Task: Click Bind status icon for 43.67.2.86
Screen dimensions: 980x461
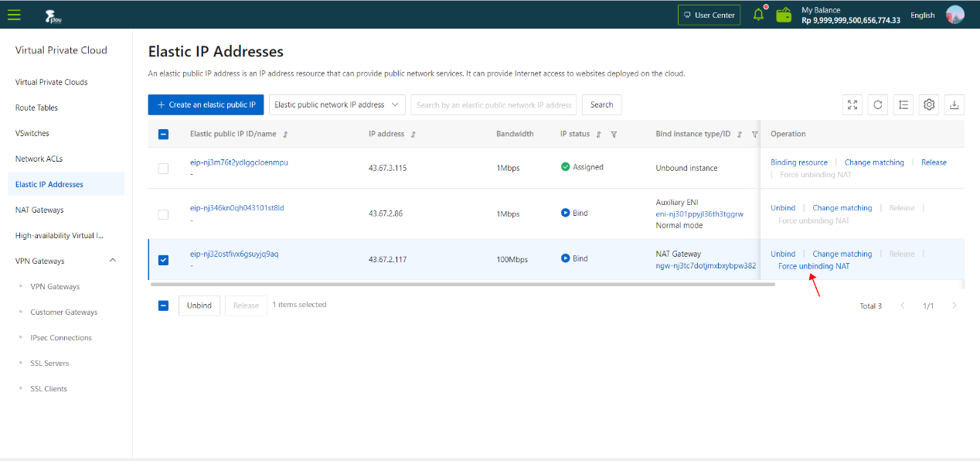Action: click(565, 213)
